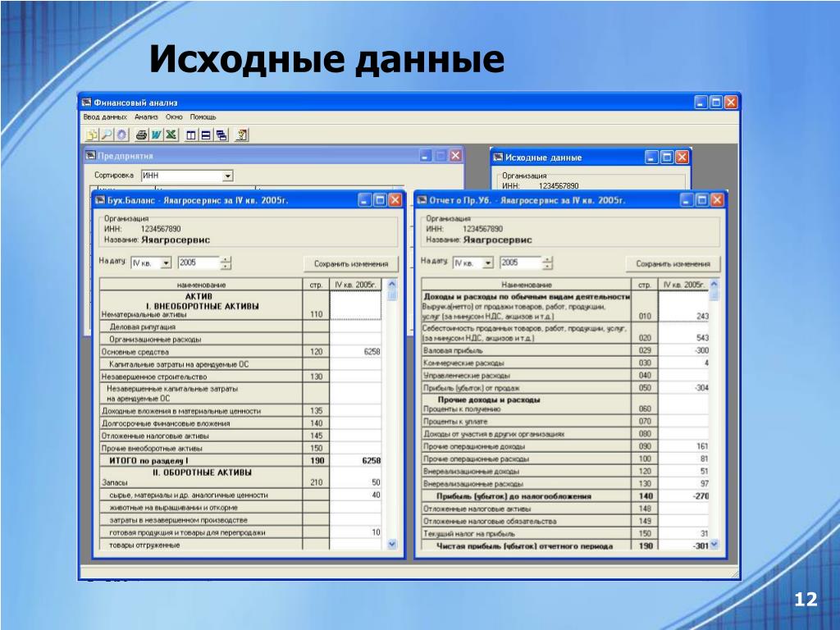Click the Незавершенное строительство row label
This screenshot has height=630, width=840.
154,377
